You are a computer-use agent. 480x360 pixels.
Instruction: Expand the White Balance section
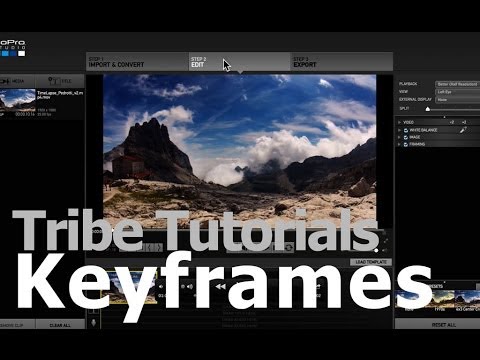[x=399, y=130]
